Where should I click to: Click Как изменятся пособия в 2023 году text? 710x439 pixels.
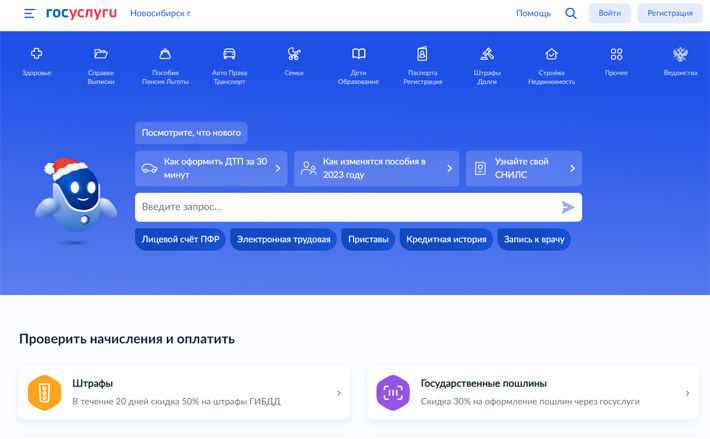coord(374,168)
